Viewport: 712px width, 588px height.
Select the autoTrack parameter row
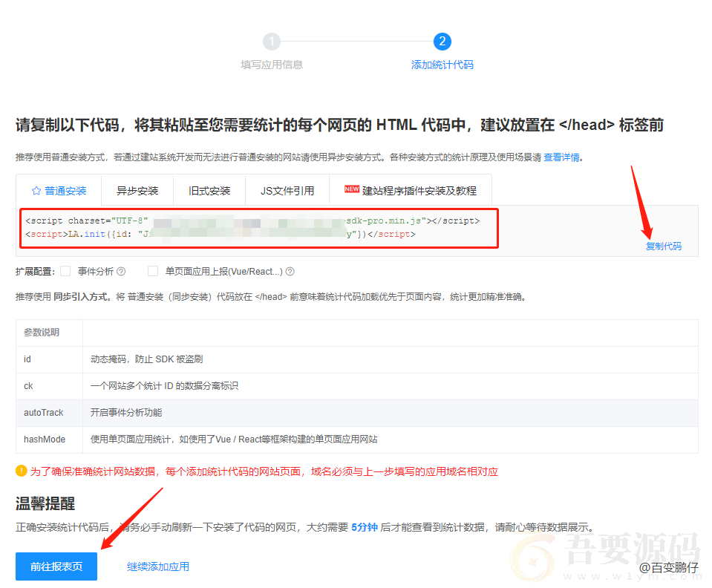click(356, 413)
